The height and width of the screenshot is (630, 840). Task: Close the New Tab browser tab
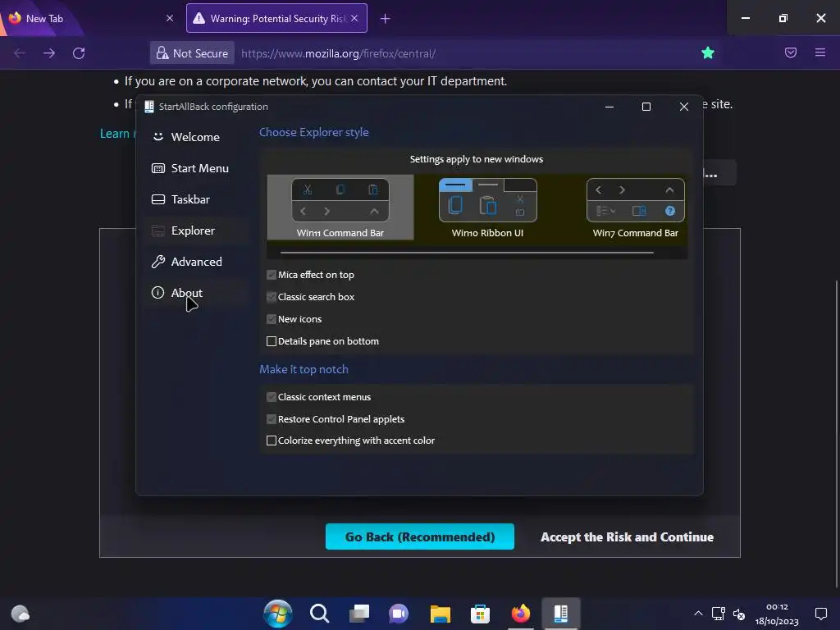(170, 18)
